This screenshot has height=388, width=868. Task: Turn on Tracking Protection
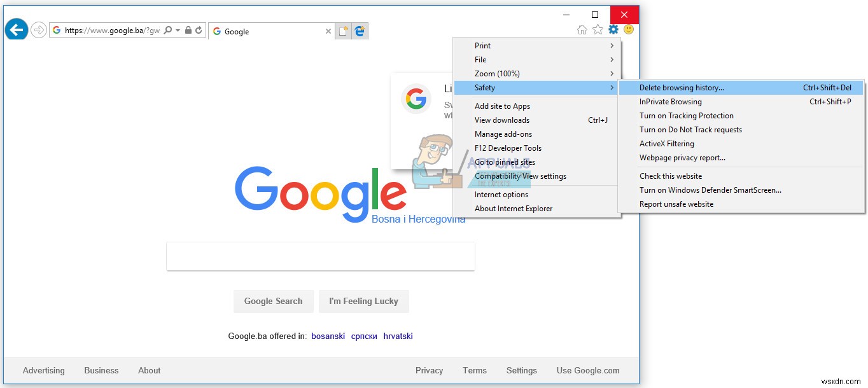(686, 115)
